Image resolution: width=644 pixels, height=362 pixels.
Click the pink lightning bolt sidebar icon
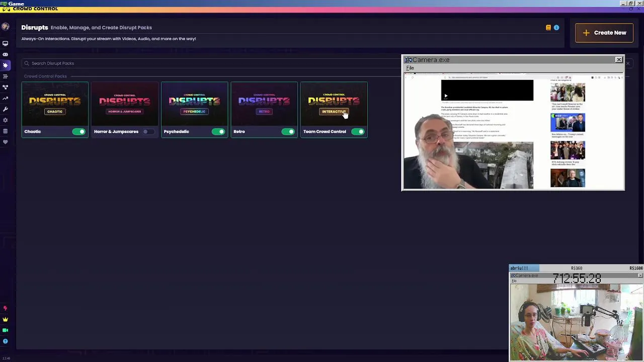point(5,308)
